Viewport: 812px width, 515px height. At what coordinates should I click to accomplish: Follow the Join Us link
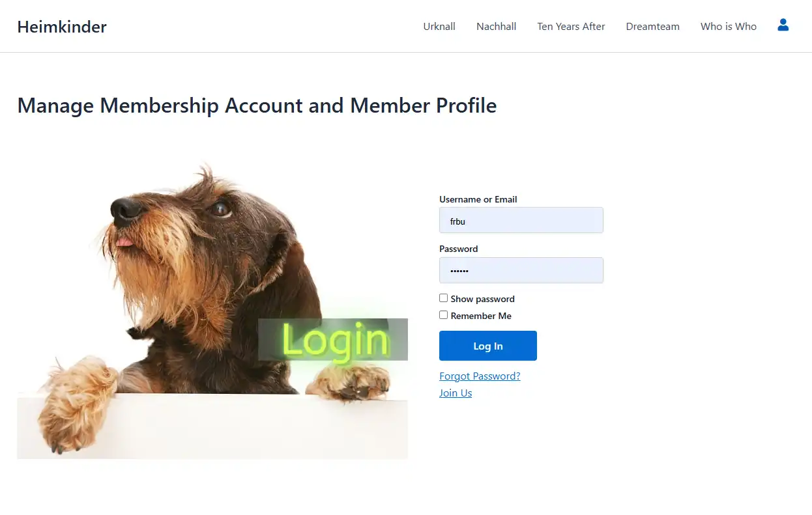point(456,393)
